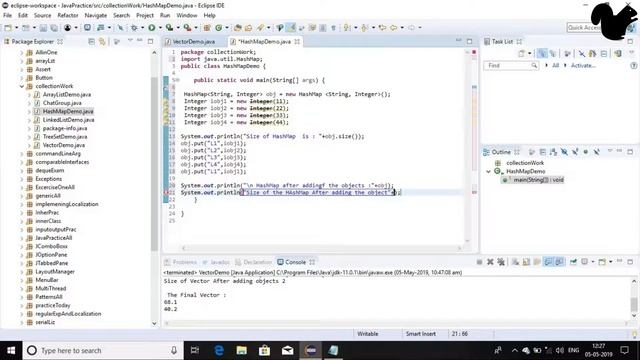
Task: Toggle Scroll Lock in Console toolbar
Action: point(526,262)
